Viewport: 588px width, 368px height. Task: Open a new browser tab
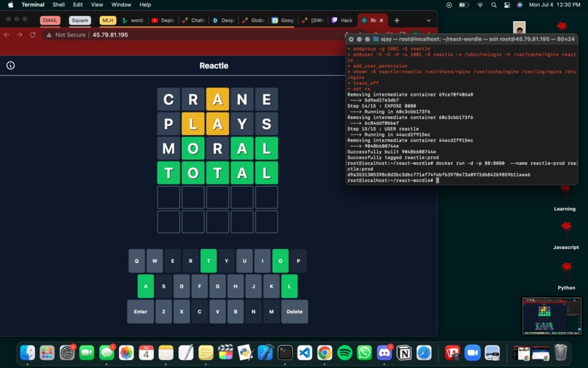coord(397,20)
